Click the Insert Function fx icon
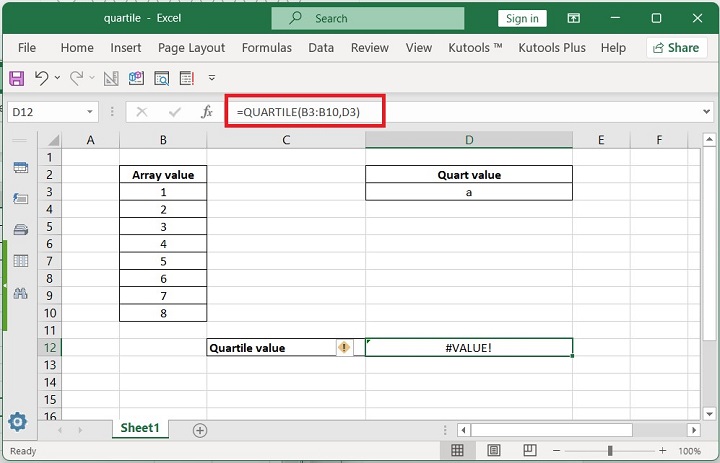Image resolution: width=720 pixels, height=463 pixels. 207,113
